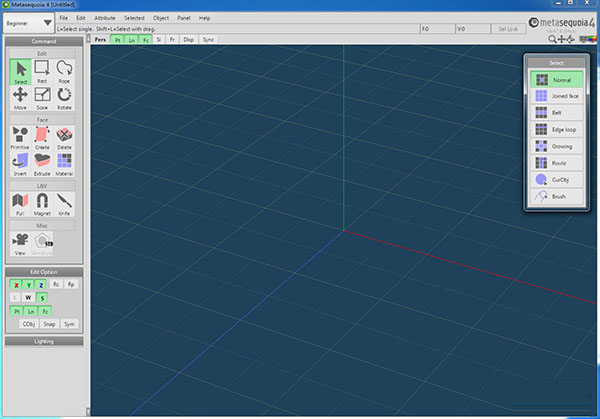Expand the Lighting panel
Screen dimensions: 600x419
[x=44, y=341]
